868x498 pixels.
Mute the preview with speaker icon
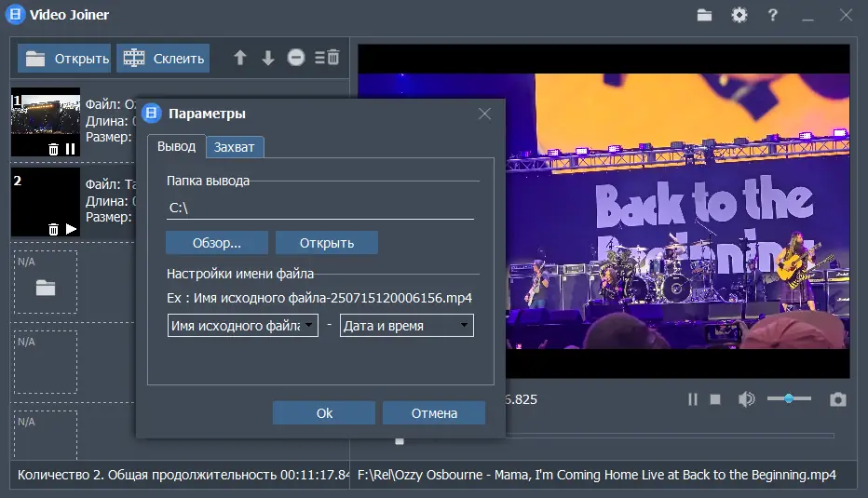pos(746,399)
